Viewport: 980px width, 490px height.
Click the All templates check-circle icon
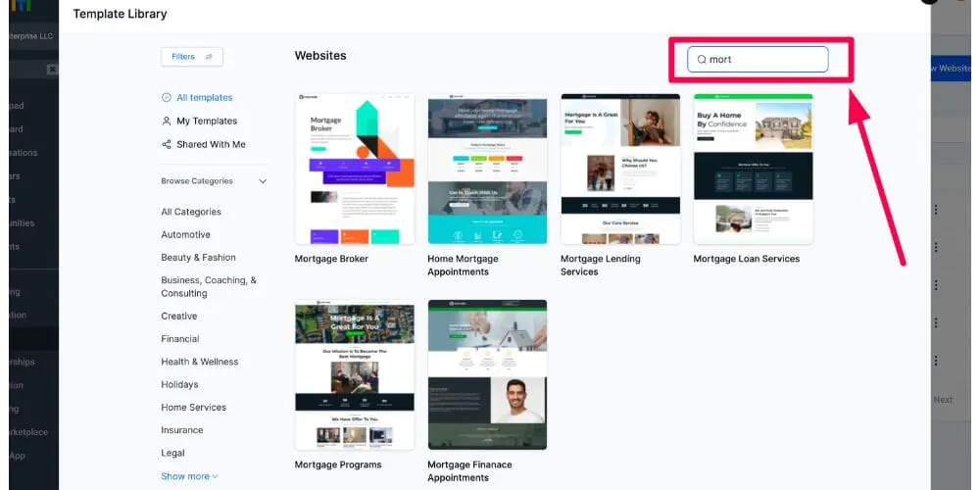coord(167,97)
